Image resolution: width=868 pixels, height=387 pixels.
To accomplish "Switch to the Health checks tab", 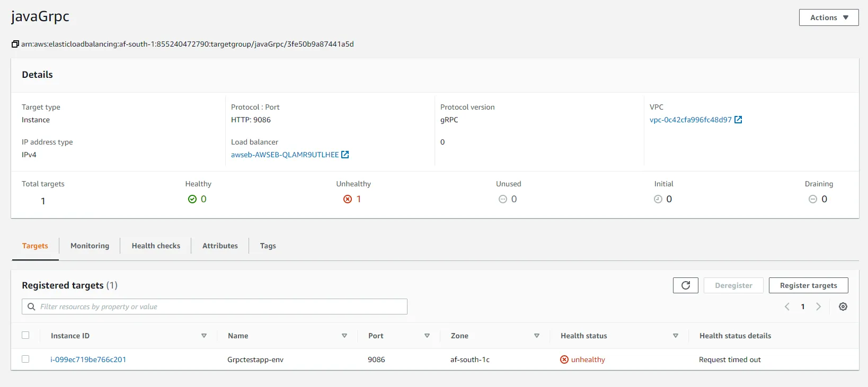I will point(156,246).
